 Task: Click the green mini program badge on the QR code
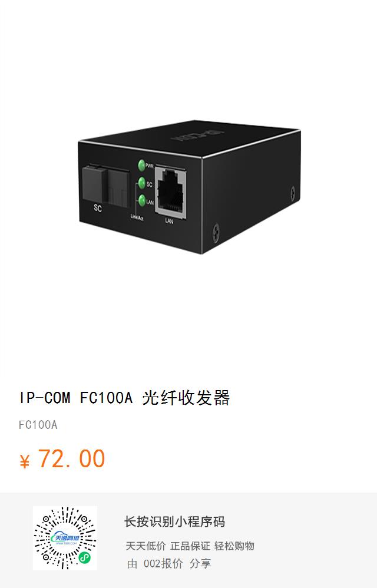(x=85, y=559)
